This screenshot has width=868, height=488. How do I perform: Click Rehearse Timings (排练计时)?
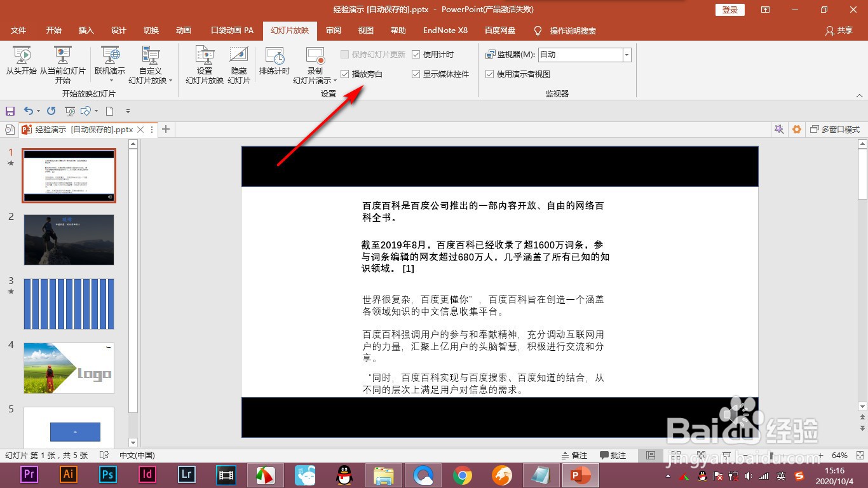point(275,61)
